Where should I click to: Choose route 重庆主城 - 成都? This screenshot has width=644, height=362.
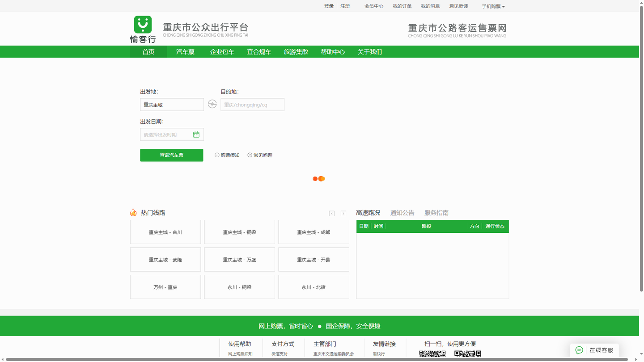pos(314,232)
